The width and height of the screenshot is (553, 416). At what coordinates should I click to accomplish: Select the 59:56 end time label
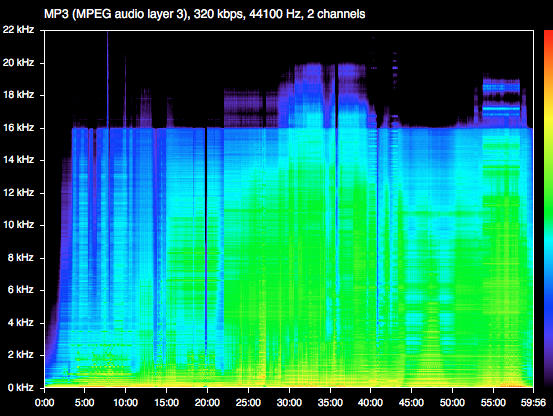533,403
